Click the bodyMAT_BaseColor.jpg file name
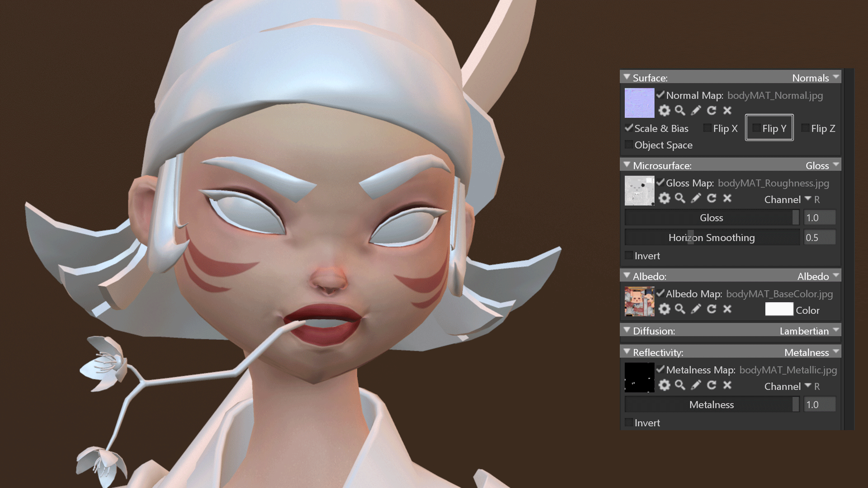Viewport: 868px width, 488px height. pos(779,294)
